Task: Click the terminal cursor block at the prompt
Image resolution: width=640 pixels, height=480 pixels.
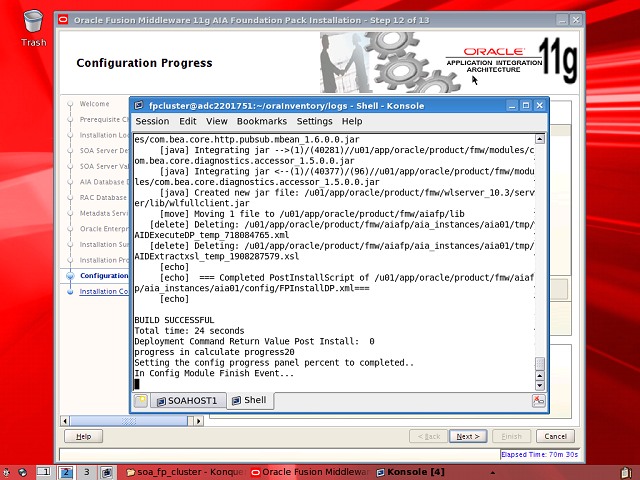Action: tap(137, 384)
